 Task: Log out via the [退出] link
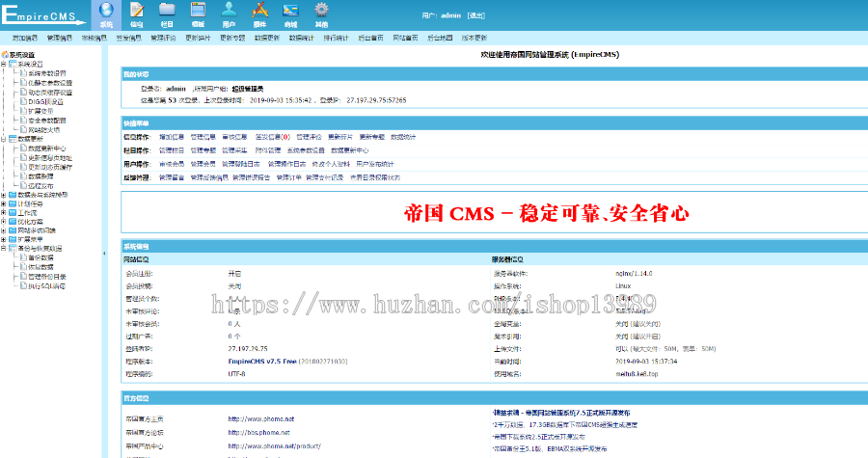(476, 15)
